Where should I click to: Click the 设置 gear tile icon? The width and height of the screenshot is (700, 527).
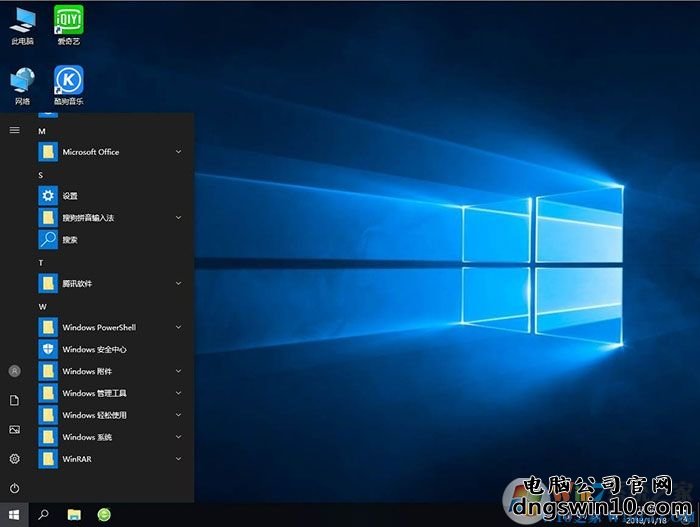(x=48, y=196)
